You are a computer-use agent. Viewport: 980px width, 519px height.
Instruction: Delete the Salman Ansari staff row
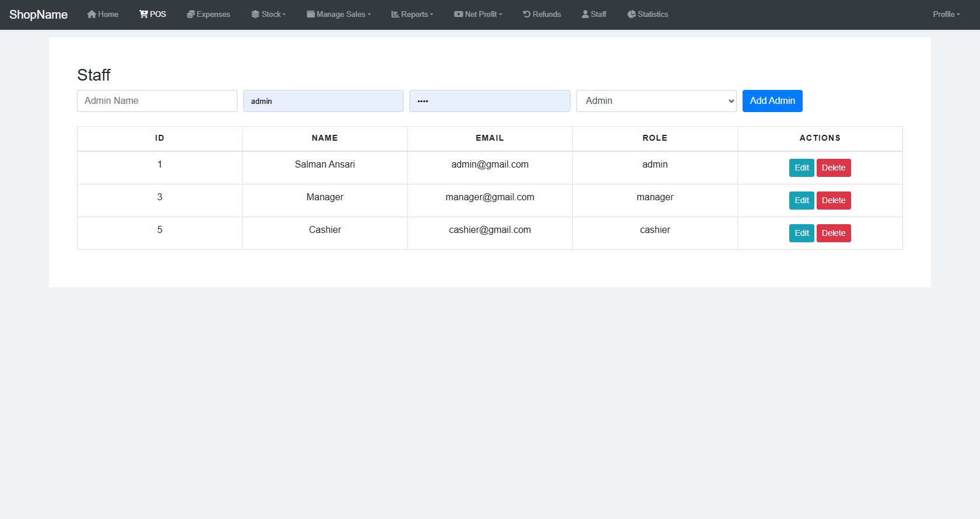pyautogui.click(x=834, y=168)
